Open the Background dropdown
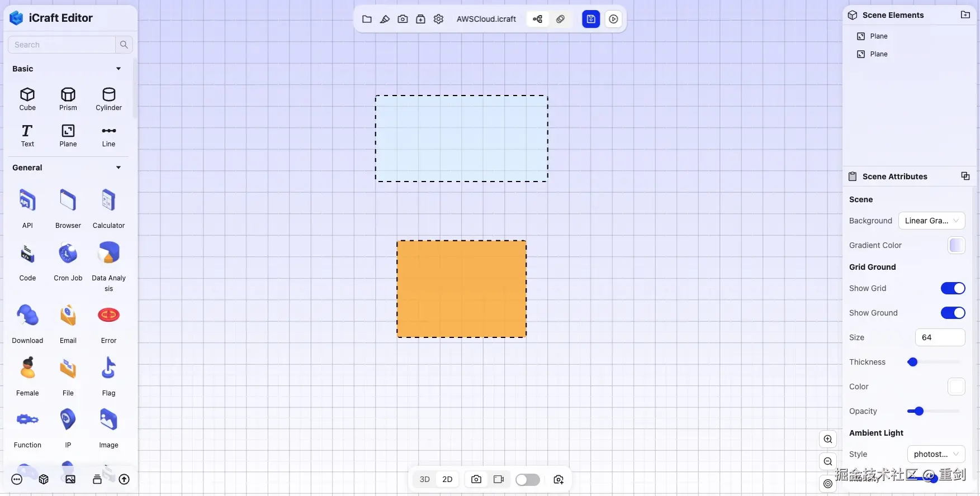The width and height of the screenshot is (980, 496). (931, 221)
